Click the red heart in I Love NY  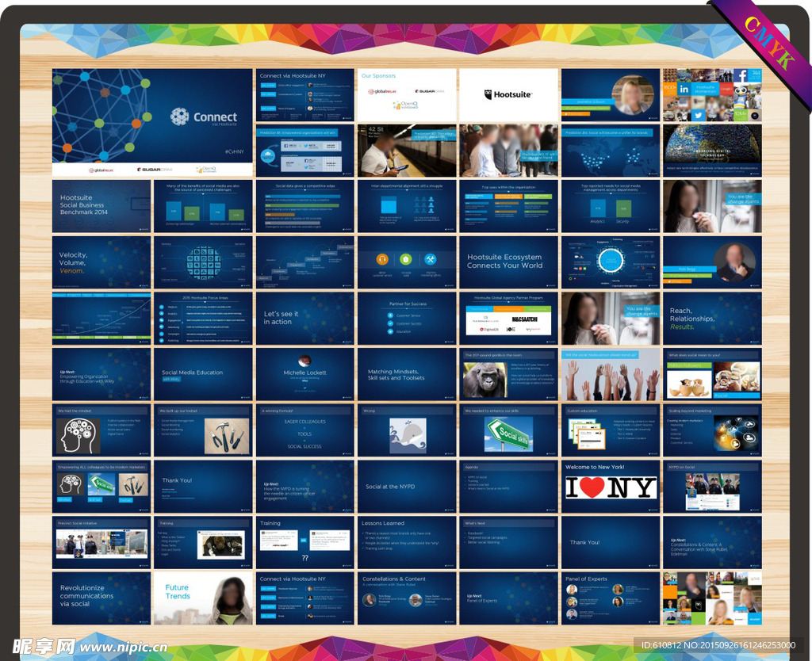tap(592, 487)
